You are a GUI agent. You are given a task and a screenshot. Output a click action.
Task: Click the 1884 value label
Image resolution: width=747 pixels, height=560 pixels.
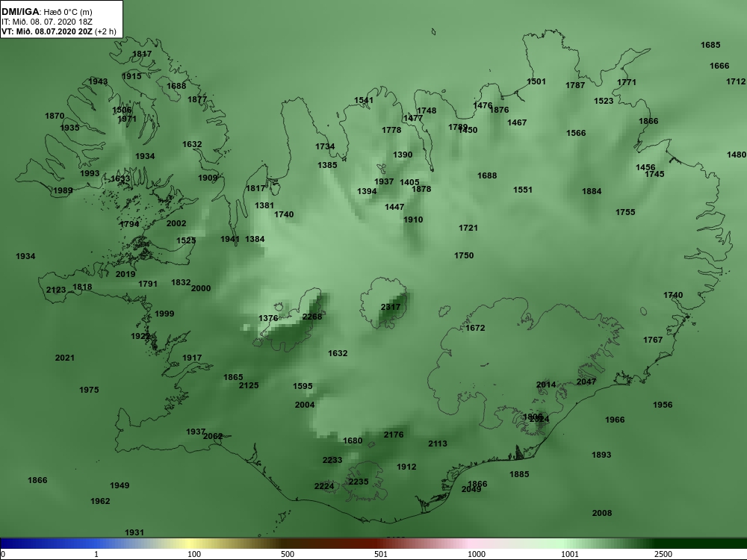(x=592, y=191)
